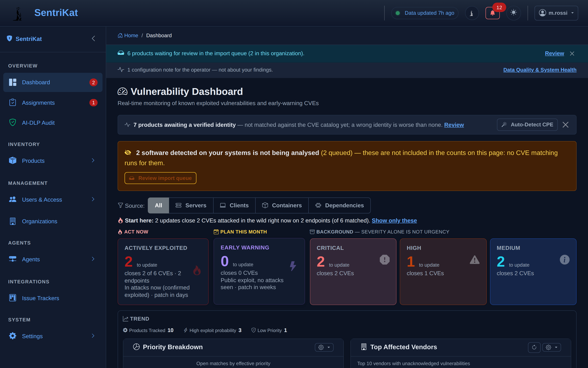The width and height of the screenshot is (588, 368).
Task: Go to the Home breadcrumb
Action: 128,36
